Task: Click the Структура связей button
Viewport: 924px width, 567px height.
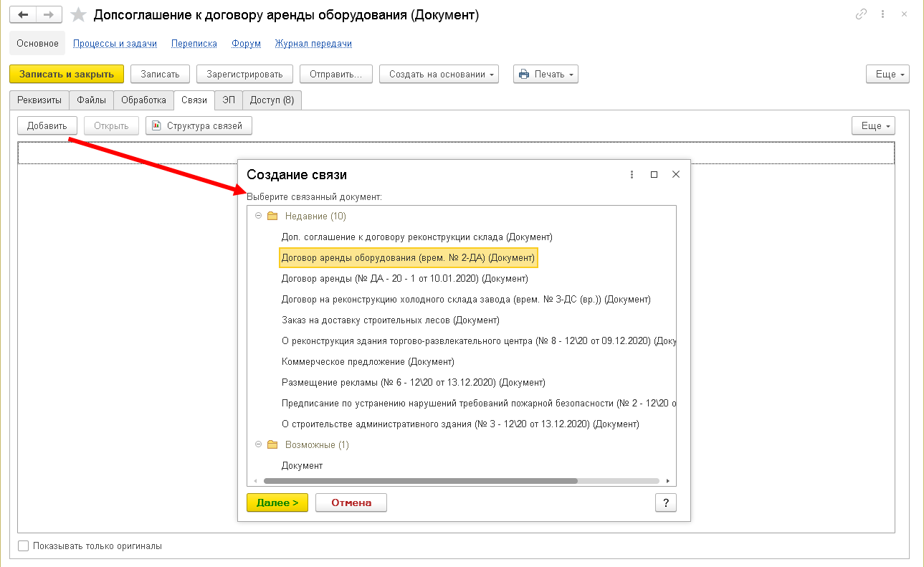Action: pyautogui.click(x=199, y=125)
